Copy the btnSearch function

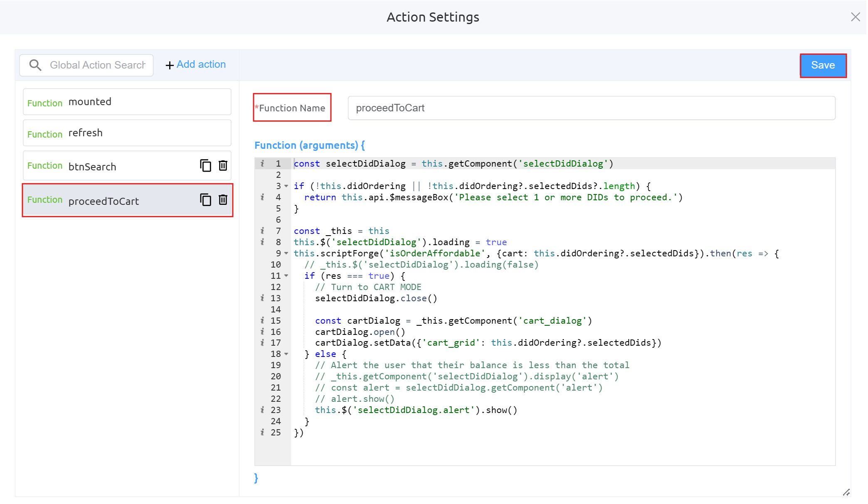click(x=205, y=166)
